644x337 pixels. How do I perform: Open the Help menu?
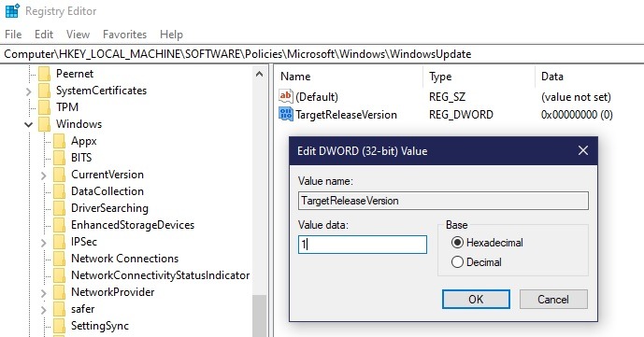pos(171,35)
